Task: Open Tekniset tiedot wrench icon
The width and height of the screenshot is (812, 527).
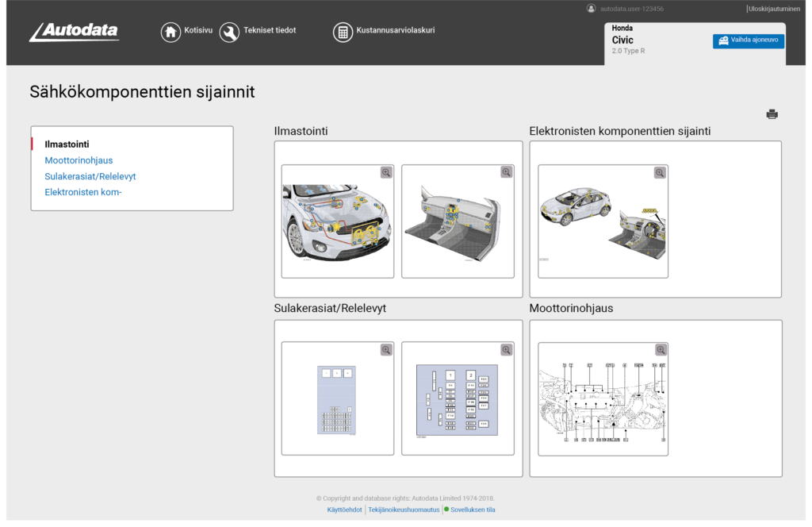Action: coord(229,32)
